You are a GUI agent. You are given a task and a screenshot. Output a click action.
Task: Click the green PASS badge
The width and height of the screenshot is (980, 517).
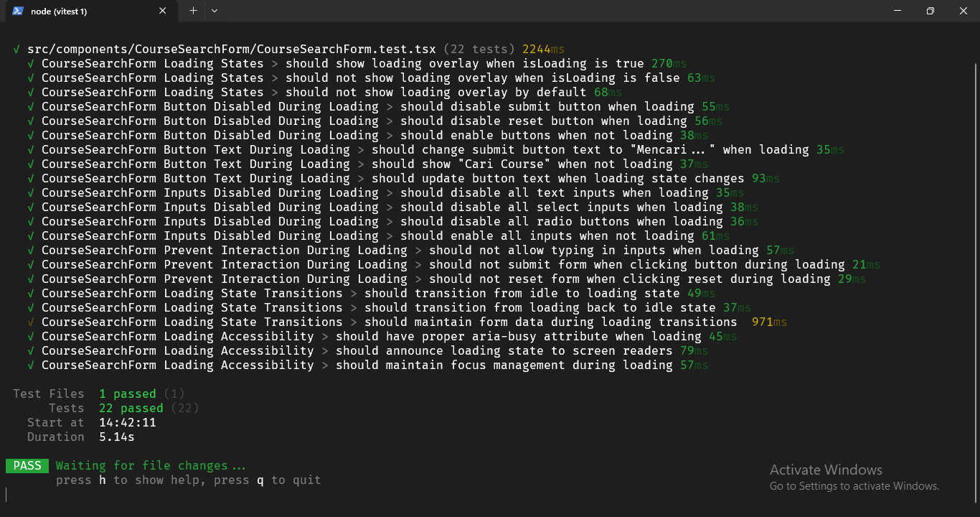[x=27, y=465]
